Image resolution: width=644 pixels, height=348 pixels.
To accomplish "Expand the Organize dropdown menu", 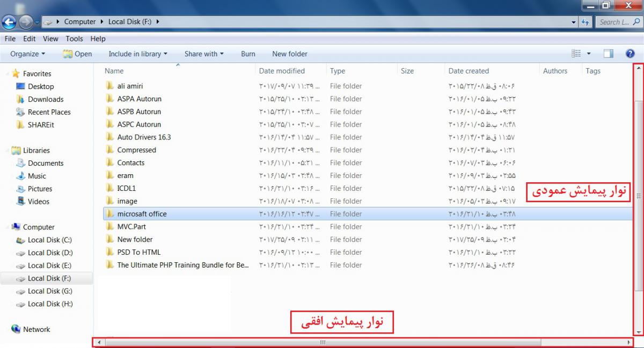I will click(x=27, y=54).
